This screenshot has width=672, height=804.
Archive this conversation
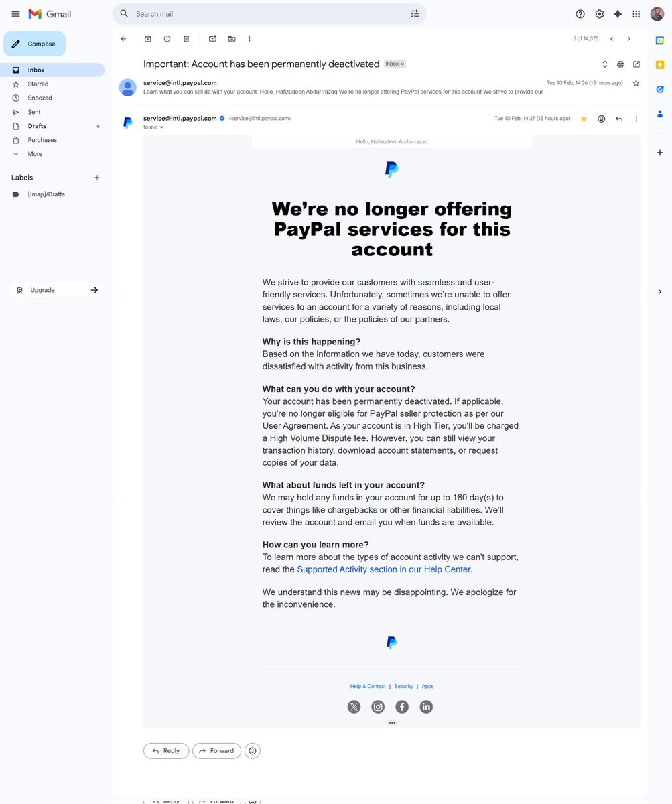pyautogui.click(x=148, y=39)
